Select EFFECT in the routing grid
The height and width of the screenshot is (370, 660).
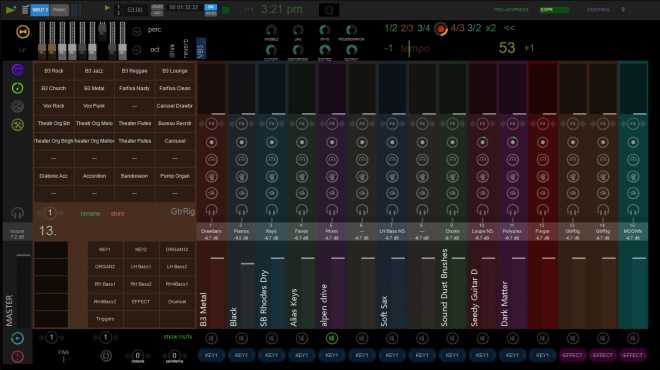[141, 302]
